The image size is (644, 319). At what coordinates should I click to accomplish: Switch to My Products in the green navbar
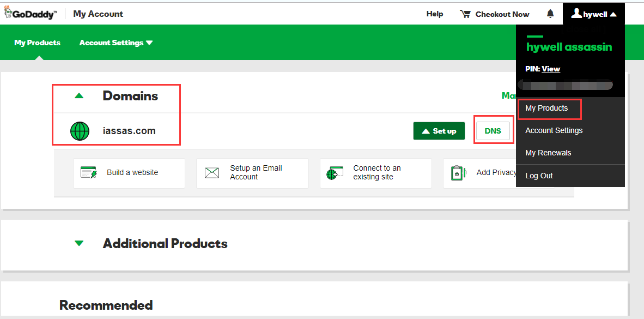pos(37,42)
